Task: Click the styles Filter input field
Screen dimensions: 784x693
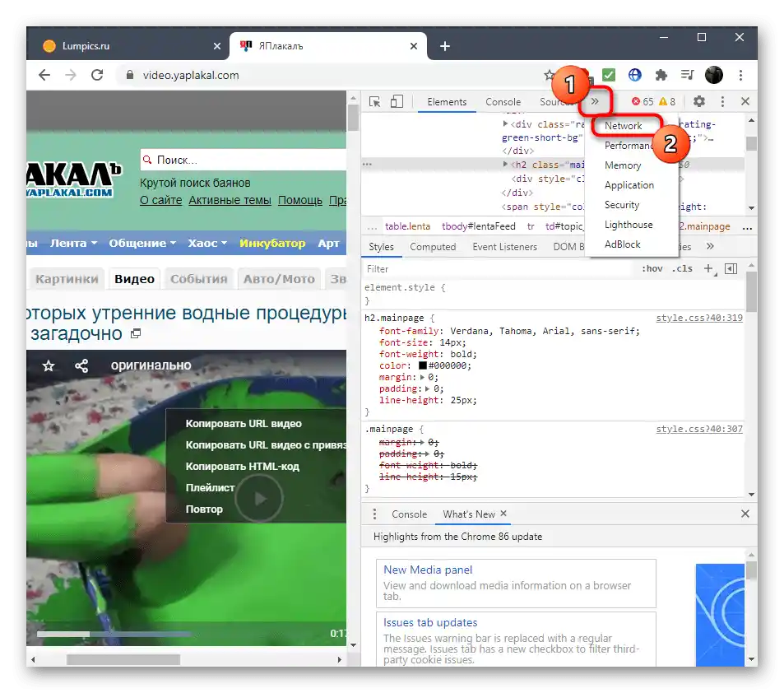Action: click(500, 268)
